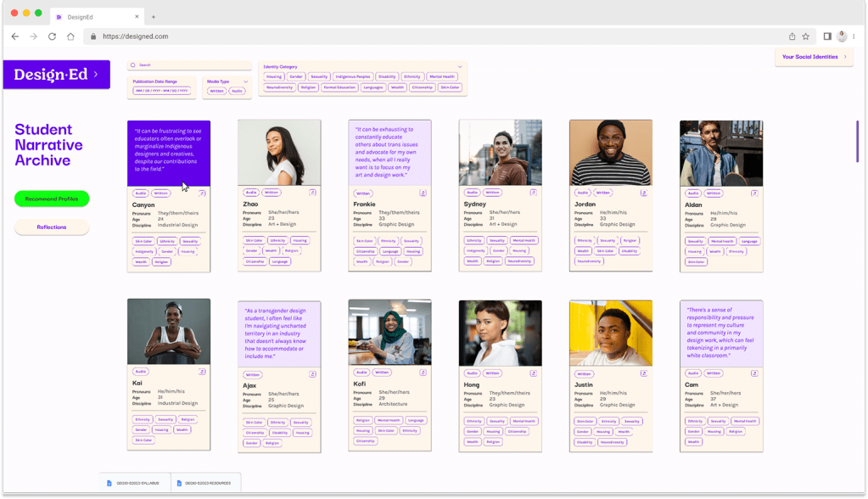
Task: Open the Reflections button
Action: (x=52, y=227)
